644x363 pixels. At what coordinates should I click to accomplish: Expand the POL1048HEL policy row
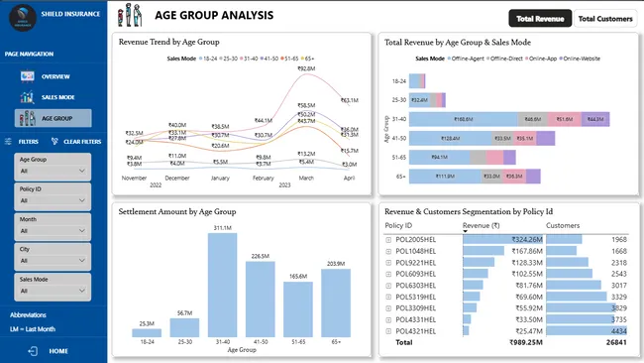pyautogui.click(x=388, y=251)
